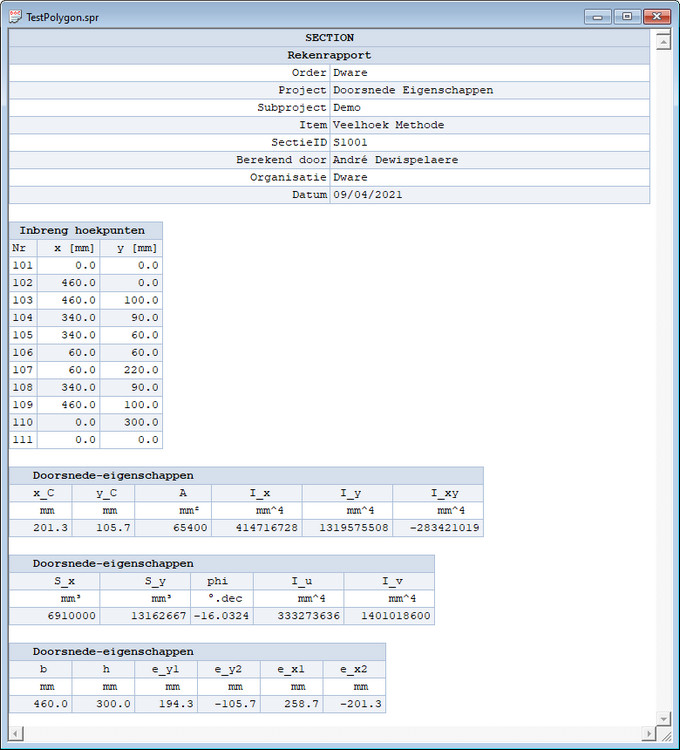Click the SectieID value S1001
Image resolution: width=680 pixels, height=750 pixels.
pyautogui.click(x=350, y=143)
